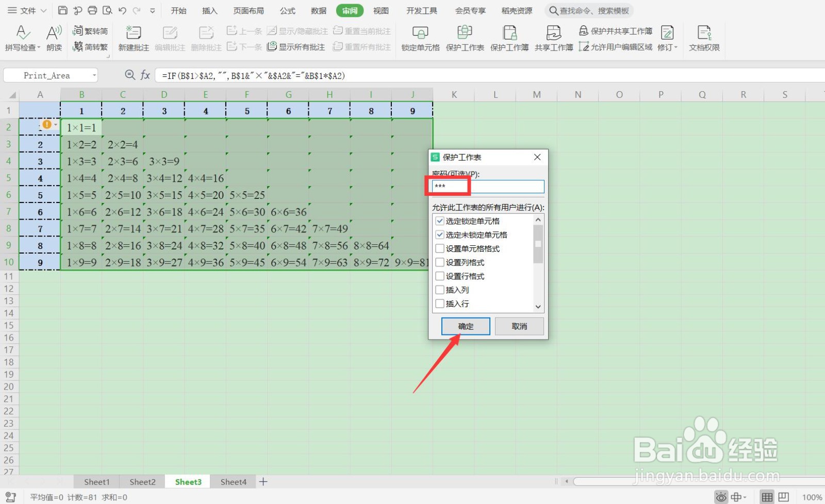Click the eye protection mode icon in status bar
Image resolution: width=825 pixels, height=504 pixels.
coord(721,497)
